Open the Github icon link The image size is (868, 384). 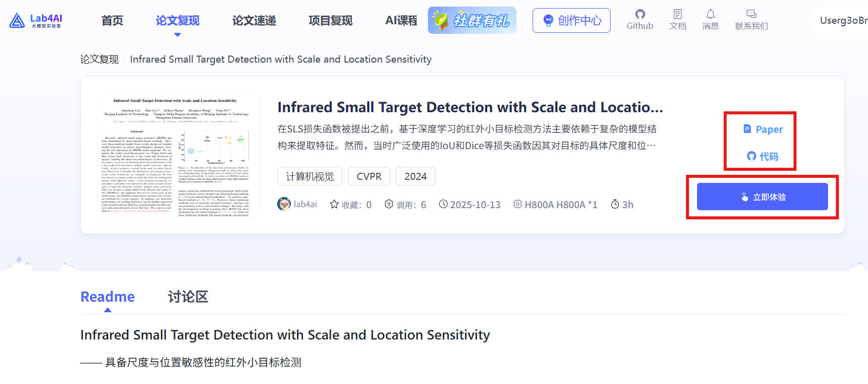(x=640, y=14)
